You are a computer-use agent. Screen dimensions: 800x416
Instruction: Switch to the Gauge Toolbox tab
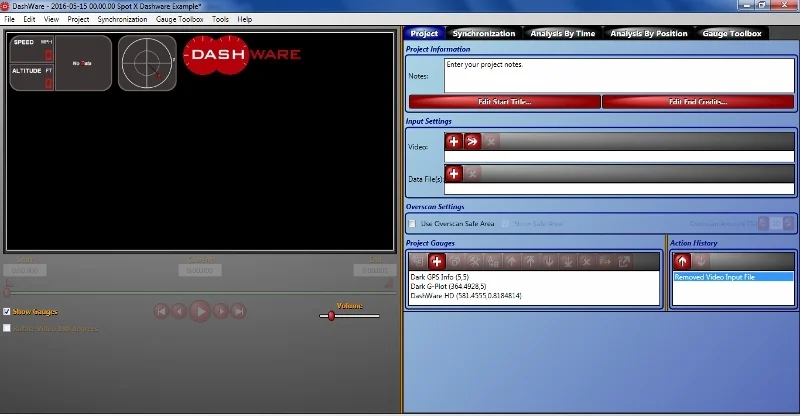pos(732,33)
